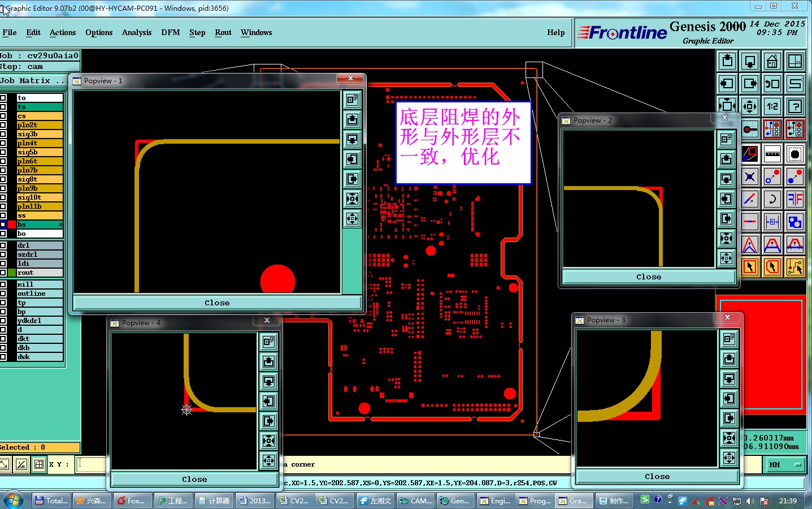Click the rotate arrow tool icon
812x509 pixels.
coord(772,199)
